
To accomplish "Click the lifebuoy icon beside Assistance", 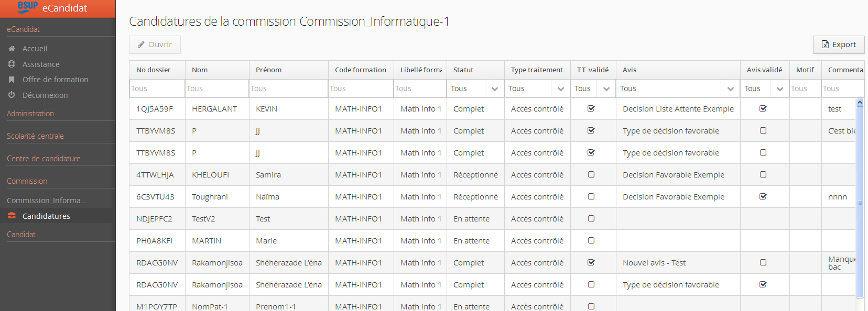I will 12,64.
